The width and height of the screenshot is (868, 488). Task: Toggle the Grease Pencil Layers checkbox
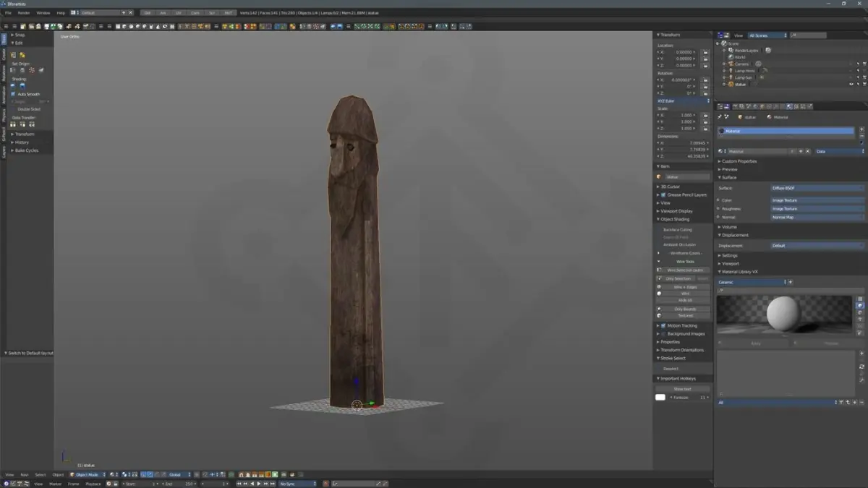(x=663, y=194)
